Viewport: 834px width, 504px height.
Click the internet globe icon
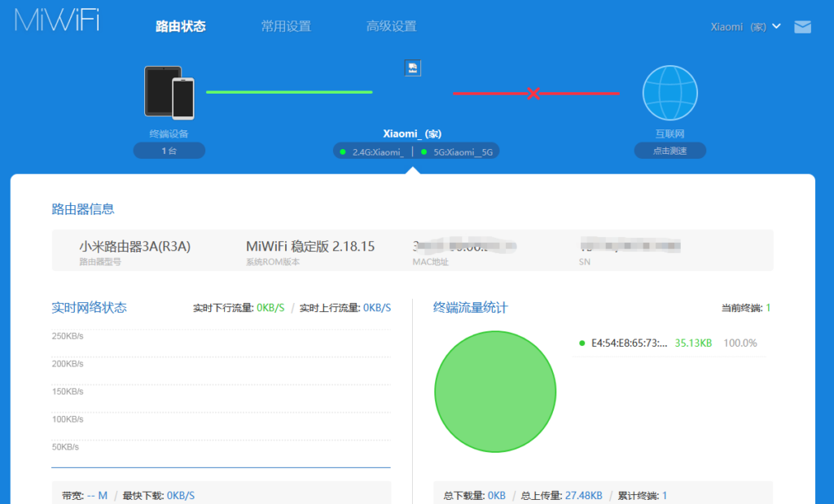tap(669, 93)
